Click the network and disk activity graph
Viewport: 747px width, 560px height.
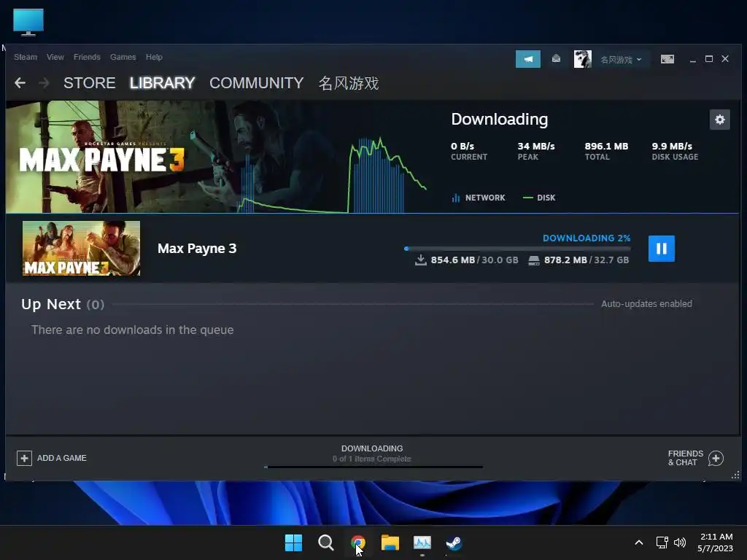point(332,175)
